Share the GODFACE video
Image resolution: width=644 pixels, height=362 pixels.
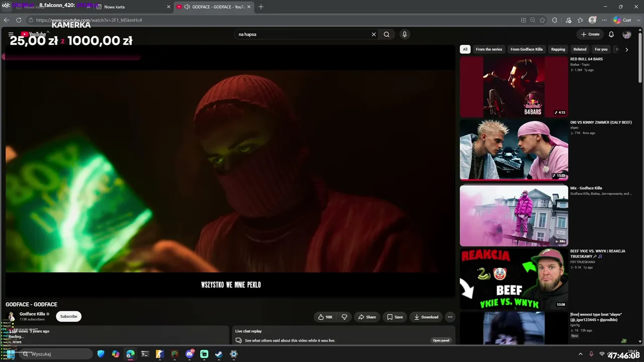[367, 317]
